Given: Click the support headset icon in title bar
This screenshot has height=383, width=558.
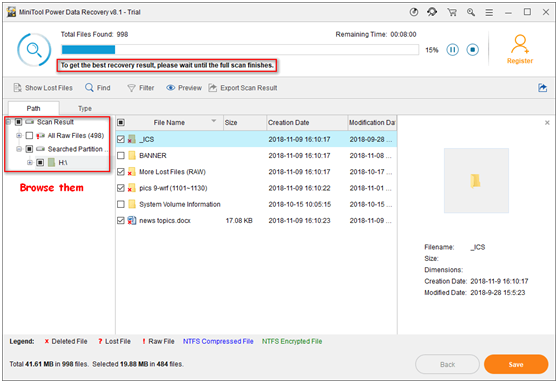Looking at the screenshot, I should pyautogui.click(x=432, y=12).
